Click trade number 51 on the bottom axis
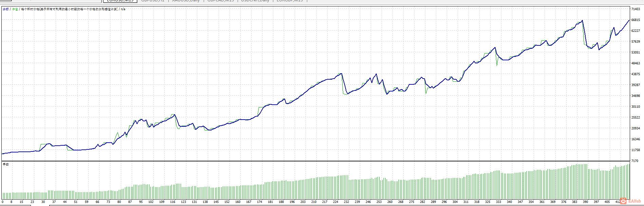Image resolution: width=644 pixels, height=206 pixels. [x=76, y=202]
